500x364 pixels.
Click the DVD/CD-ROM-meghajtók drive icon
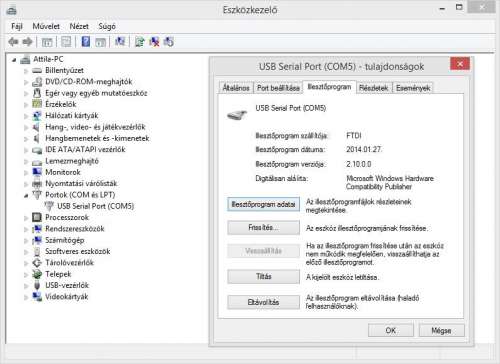pos(37,82)
